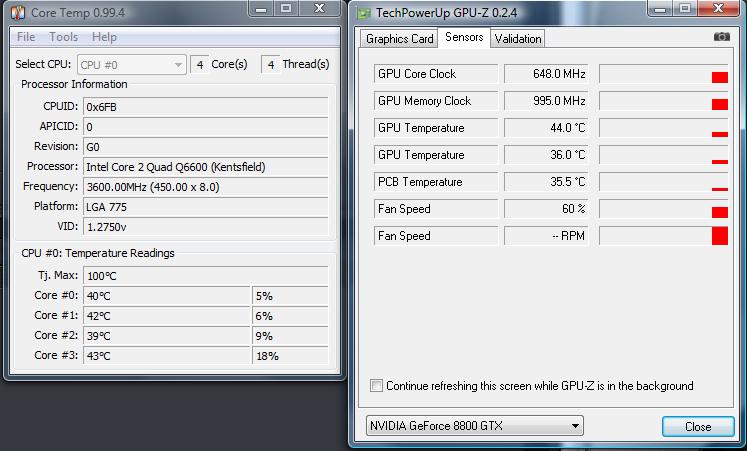Open the File menu in Core Temp

click(x=26, y=37)
